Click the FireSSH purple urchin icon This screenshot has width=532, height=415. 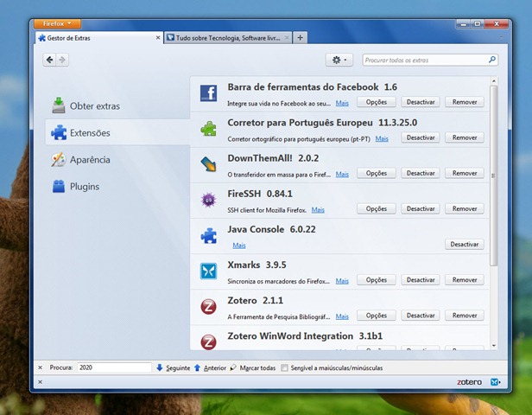click(208, 200)
